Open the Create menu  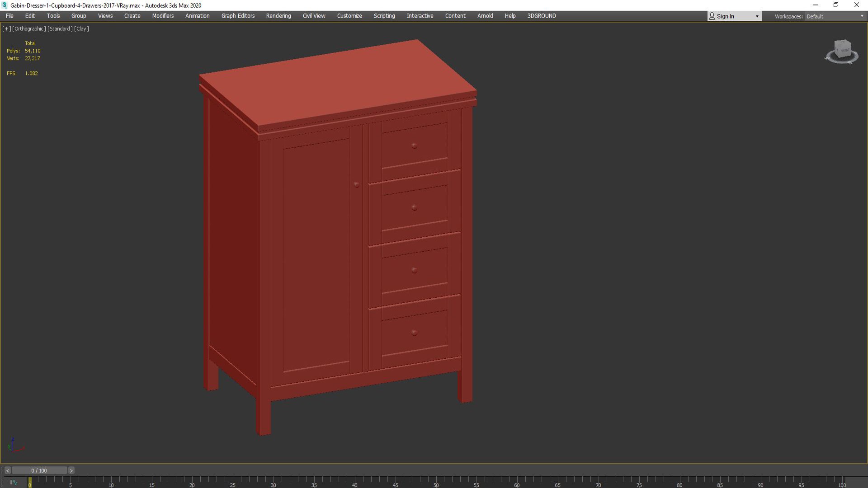(x=132, y=16)
